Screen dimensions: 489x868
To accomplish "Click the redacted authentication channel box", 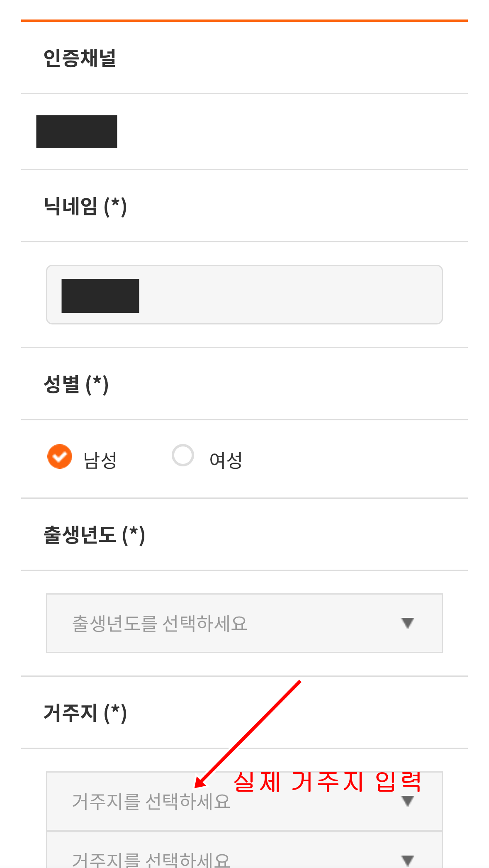I will (77, 131).
